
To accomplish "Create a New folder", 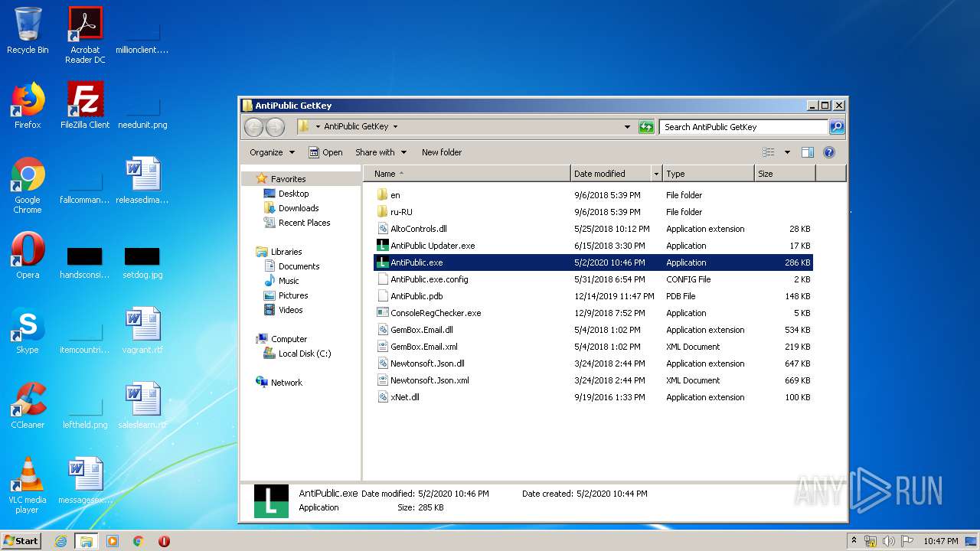I will point(442,152).
